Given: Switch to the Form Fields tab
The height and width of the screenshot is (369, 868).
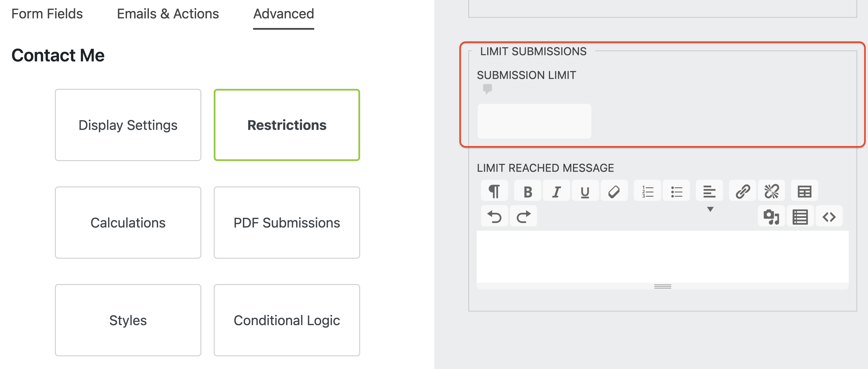Looking at the screenshot, I should (x=47, y=14).
